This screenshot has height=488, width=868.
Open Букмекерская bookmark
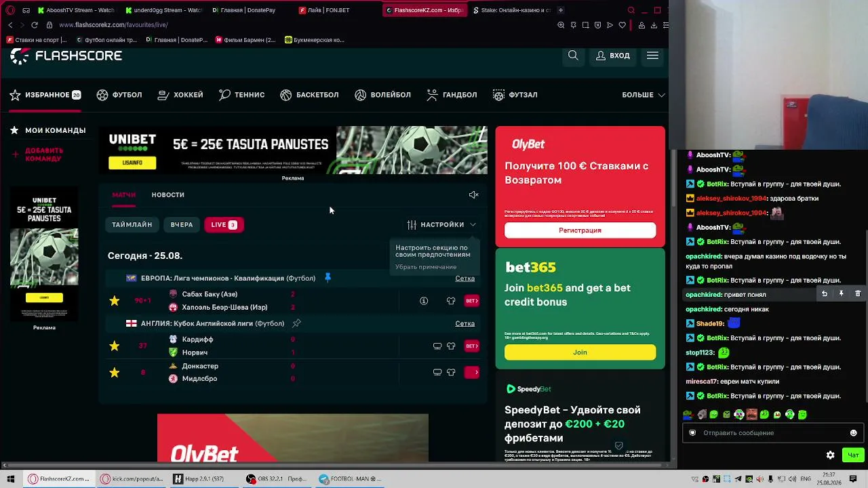click(315, 40)
